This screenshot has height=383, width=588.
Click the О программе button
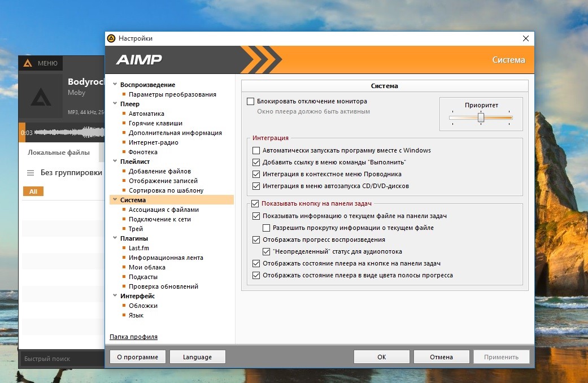tap(138, 357)
